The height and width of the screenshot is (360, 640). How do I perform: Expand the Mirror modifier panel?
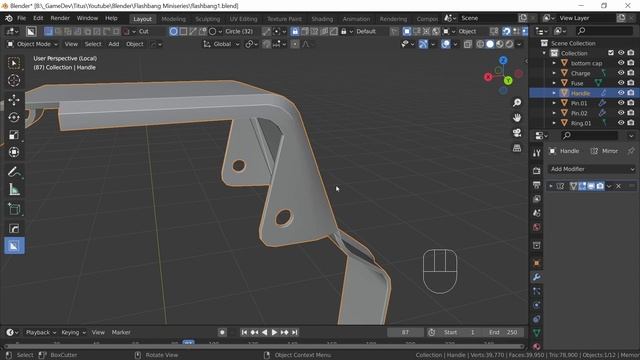(x=551, y=186)
